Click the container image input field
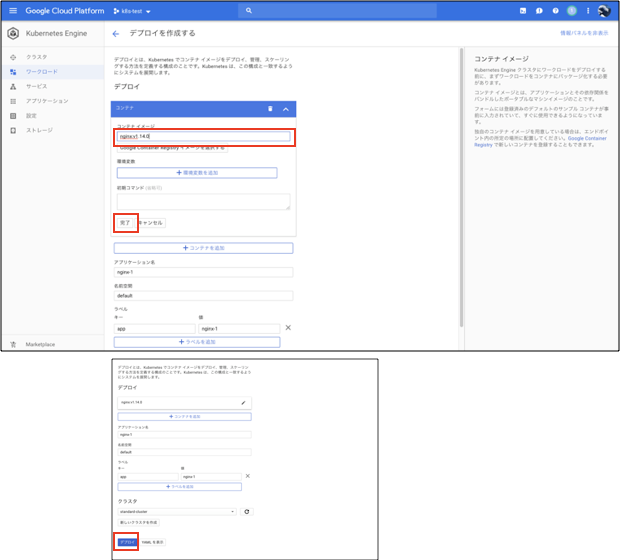Image resolution: width=620 pixels, height=560 pixels. tap(204, 136)
